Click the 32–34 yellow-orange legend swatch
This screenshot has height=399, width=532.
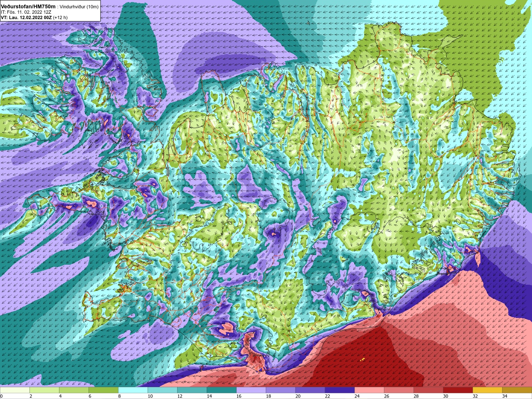point(487,390)
